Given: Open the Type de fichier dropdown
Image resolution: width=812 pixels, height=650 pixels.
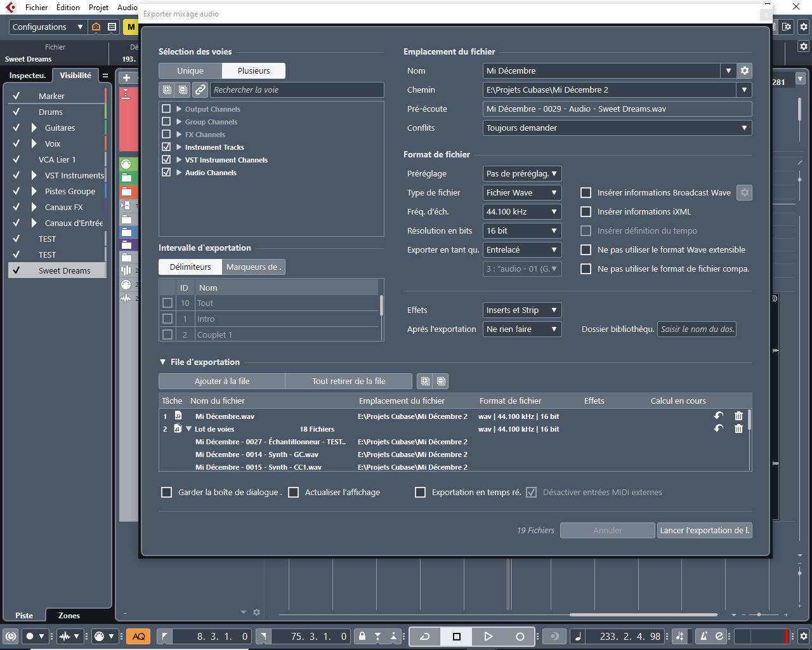Looking at the screenshot, I should pos(522,192).
